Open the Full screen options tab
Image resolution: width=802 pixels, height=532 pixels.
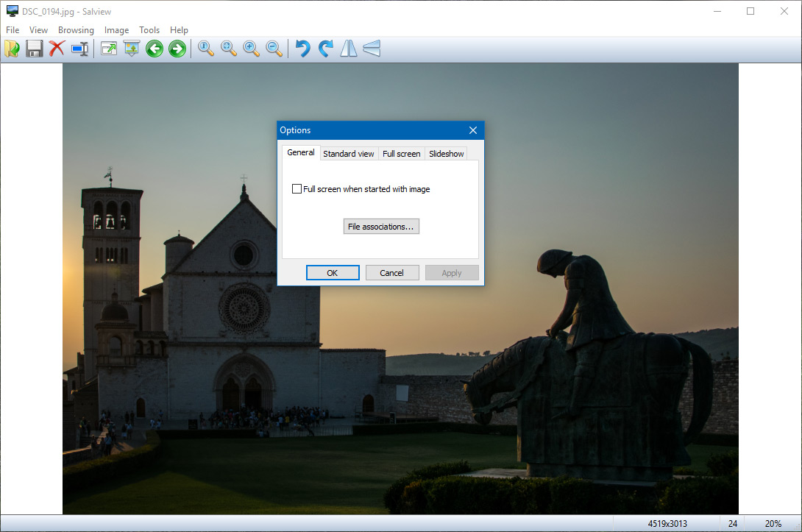(x=401, y=154)
